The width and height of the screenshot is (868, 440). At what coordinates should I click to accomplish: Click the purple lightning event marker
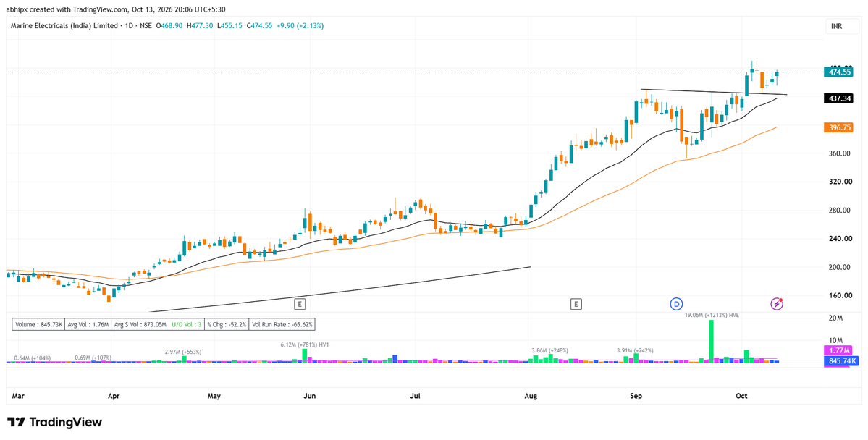777,303
